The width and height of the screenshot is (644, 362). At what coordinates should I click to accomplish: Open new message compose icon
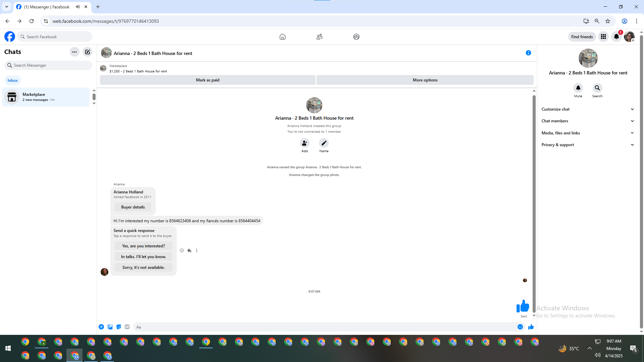pos(88,52)
